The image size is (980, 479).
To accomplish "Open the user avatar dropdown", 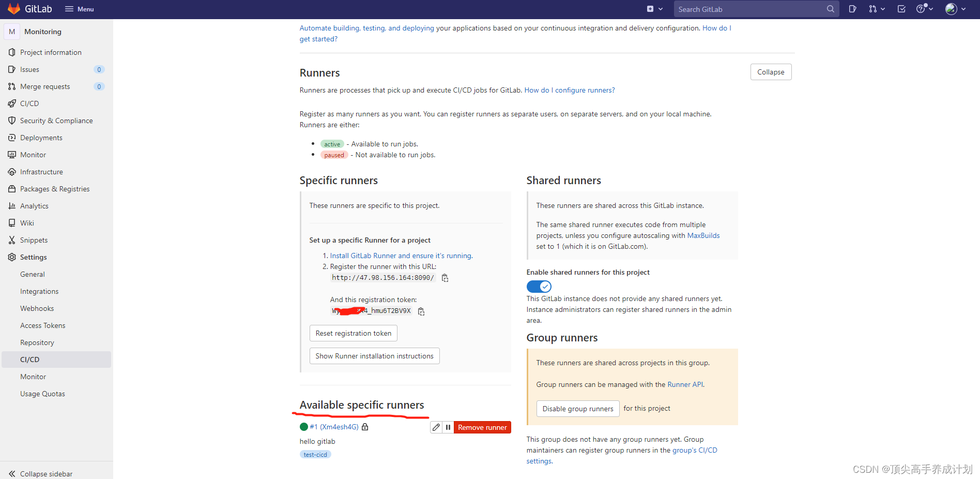I will [956, 9].
